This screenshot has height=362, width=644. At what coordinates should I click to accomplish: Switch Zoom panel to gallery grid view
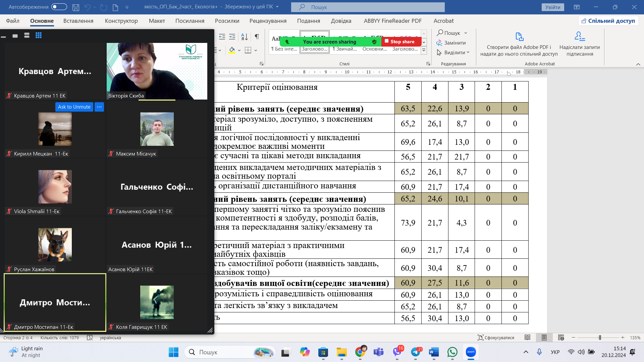[39, 36]
